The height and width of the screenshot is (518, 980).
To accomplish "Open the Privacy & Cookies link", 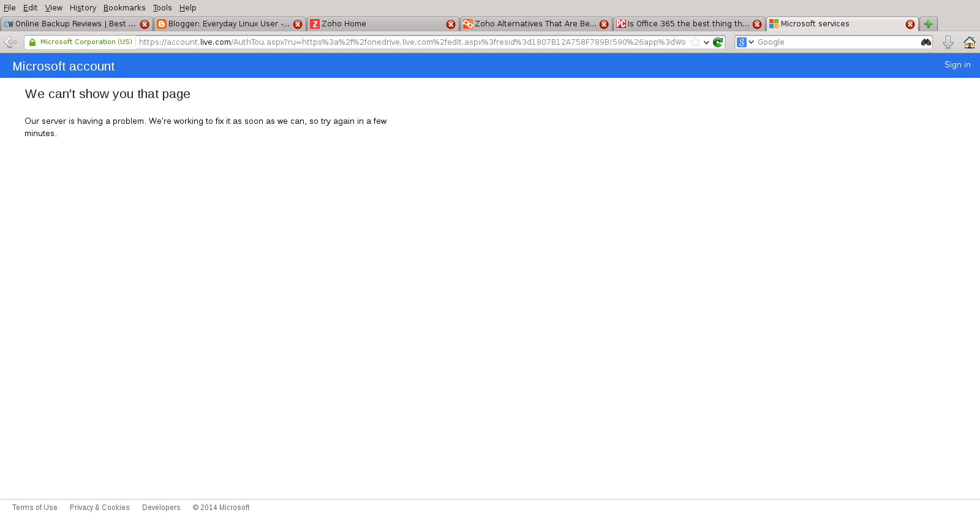I will [99, 508].
